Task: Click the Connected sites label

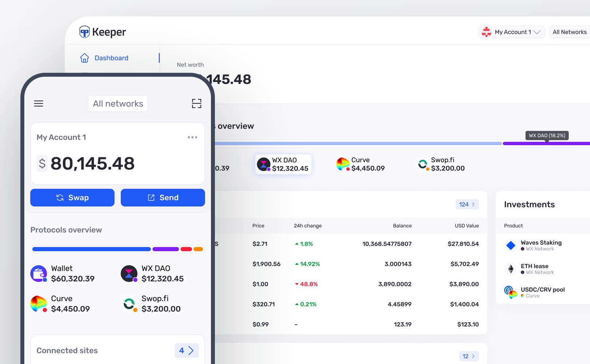Action: [x=67, y=351]
